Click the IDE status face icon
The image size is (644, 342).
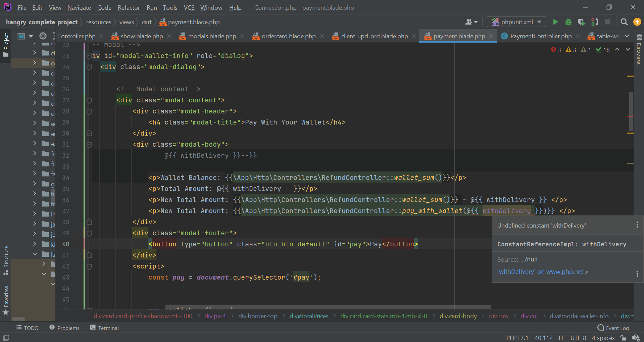(x=636, y=338)
